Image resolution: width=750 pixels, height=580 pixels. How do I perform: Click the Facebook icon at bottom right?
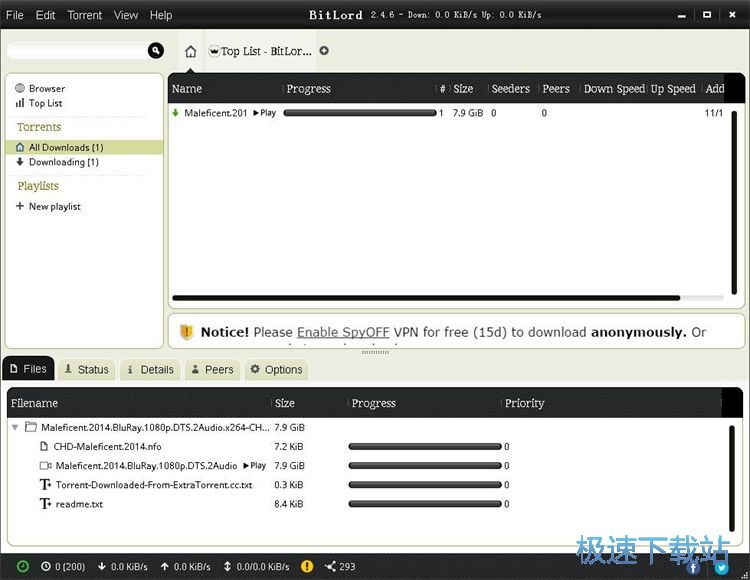pyautogui.click(x=693, y=568)
